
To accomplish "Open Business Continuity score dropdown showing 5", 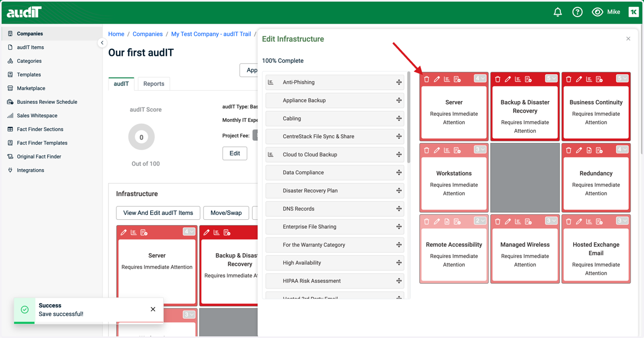I will coord(622,78).
